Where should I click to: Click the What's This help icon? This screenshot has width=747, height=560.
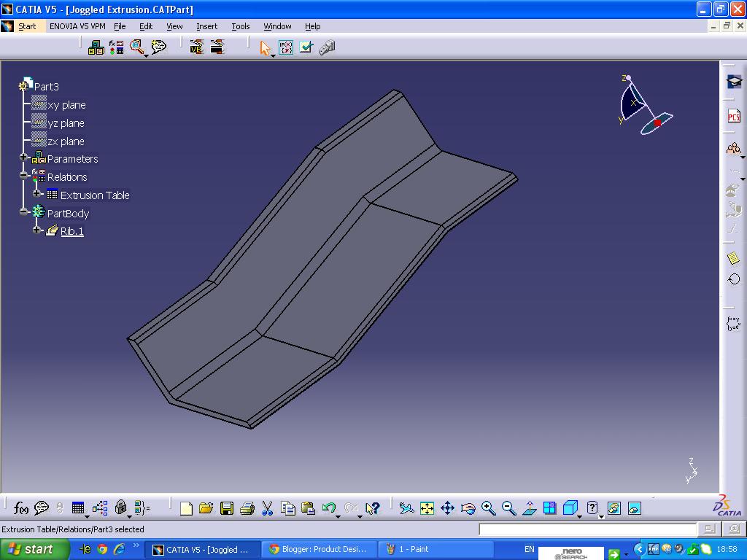tap(371, 508)
